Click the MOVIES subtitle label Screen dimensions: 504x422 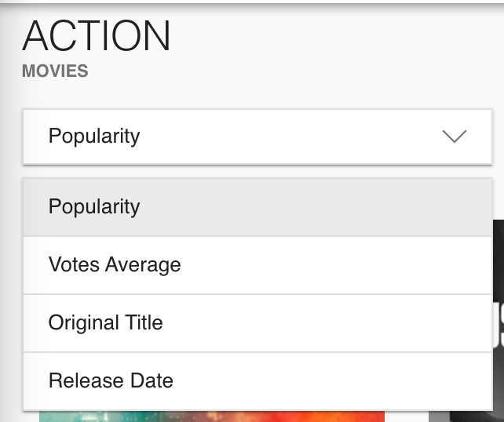(x=55, y=71)
